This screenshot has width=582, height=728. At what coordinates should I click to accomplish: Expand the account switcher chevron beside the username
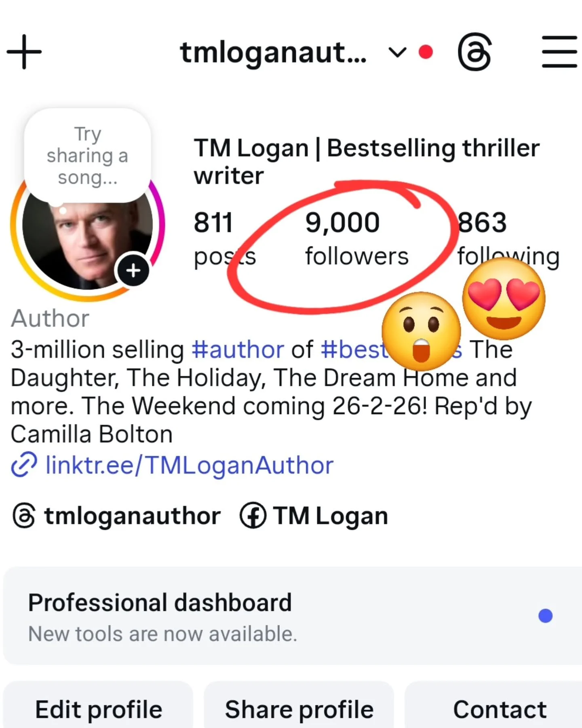point(397,52)
